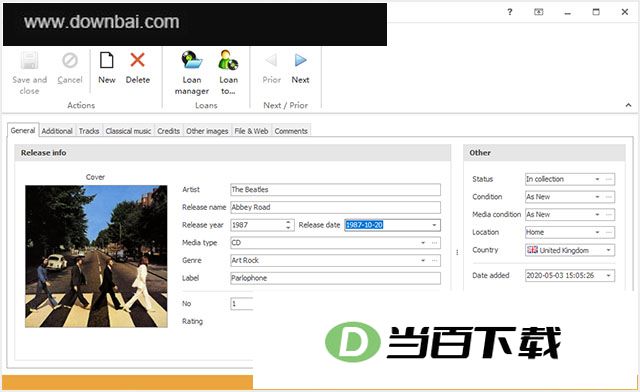This screenshot has height=392, width=640.
Task: Click Genre ellipsis edit button
Action: (434, 260)
